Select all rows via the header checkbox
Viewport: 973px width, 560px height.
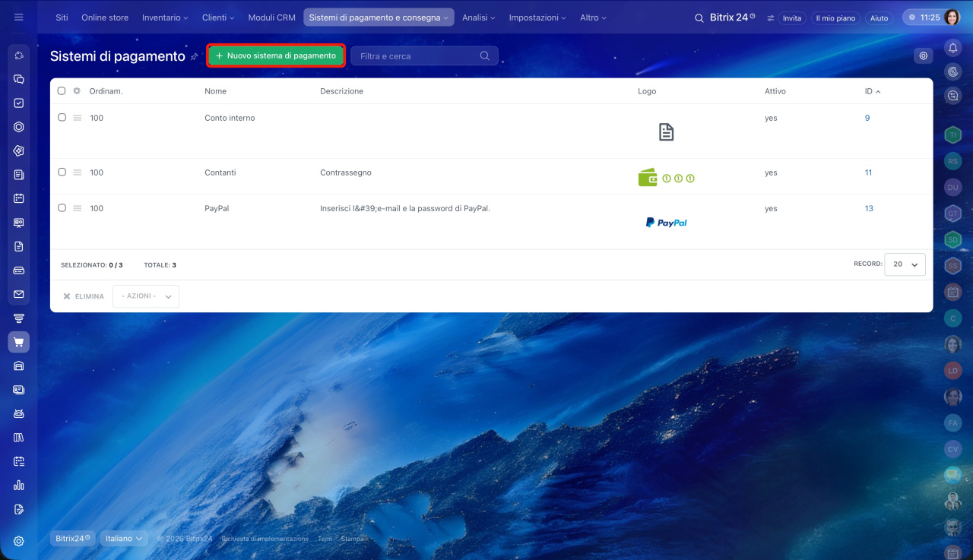[x=62, y=91]
